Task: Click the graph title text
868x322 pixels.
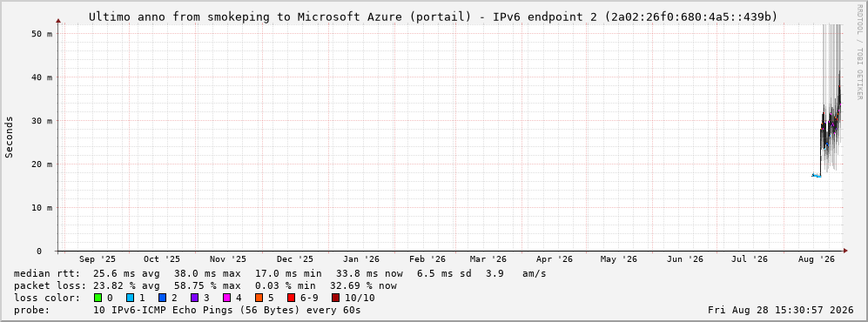Action: pyautogui.click(x=433, y=17)
